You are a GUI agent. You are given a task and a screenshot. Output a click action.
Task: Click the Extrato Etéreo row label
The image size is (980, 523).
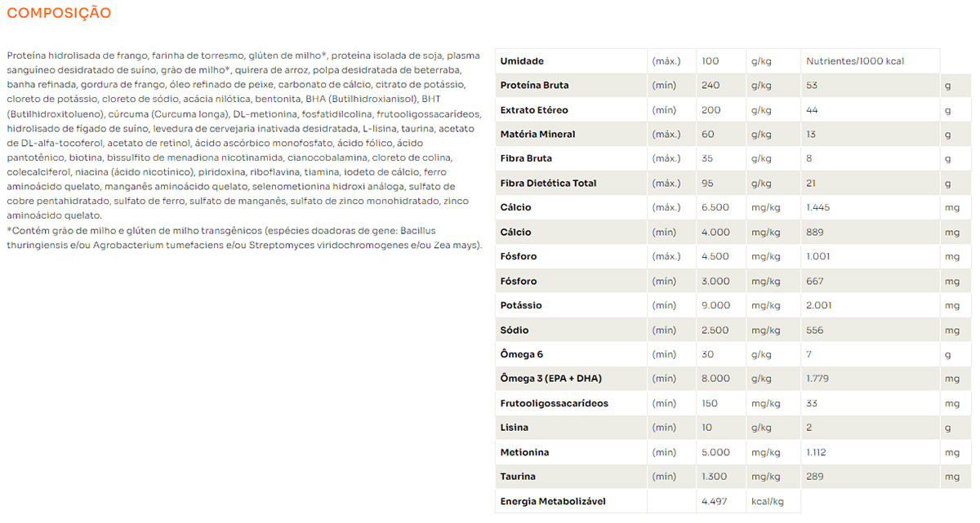tap(533, 110)
